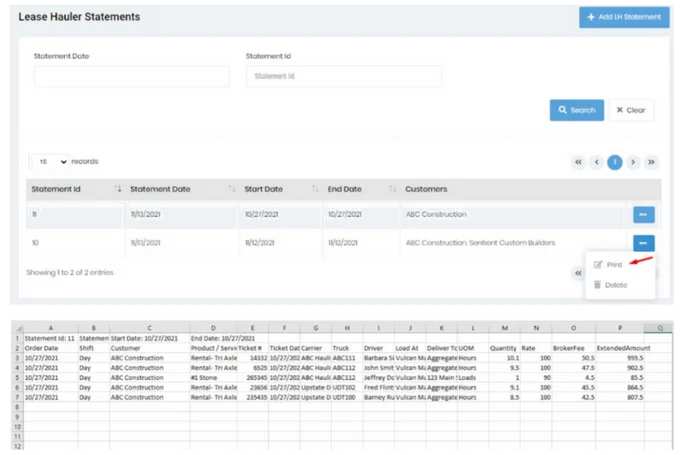Open actions menu for statement 10
683x455 pixels.
[643, 243]
